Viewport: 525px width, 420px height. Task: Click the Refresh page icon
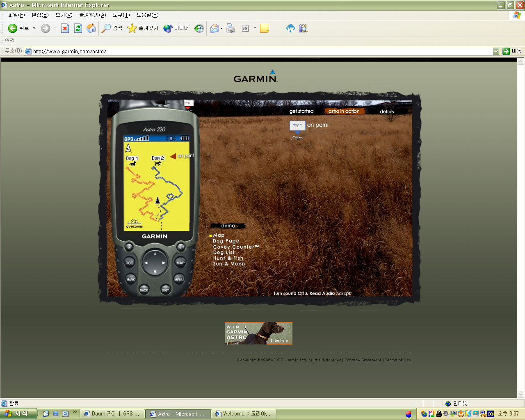click(x=78, y=28)
